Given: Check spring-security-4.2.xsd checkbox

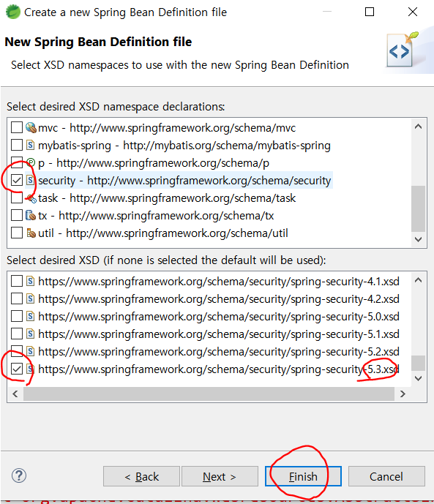Looking at the screenshot, I should click(17, 298).
